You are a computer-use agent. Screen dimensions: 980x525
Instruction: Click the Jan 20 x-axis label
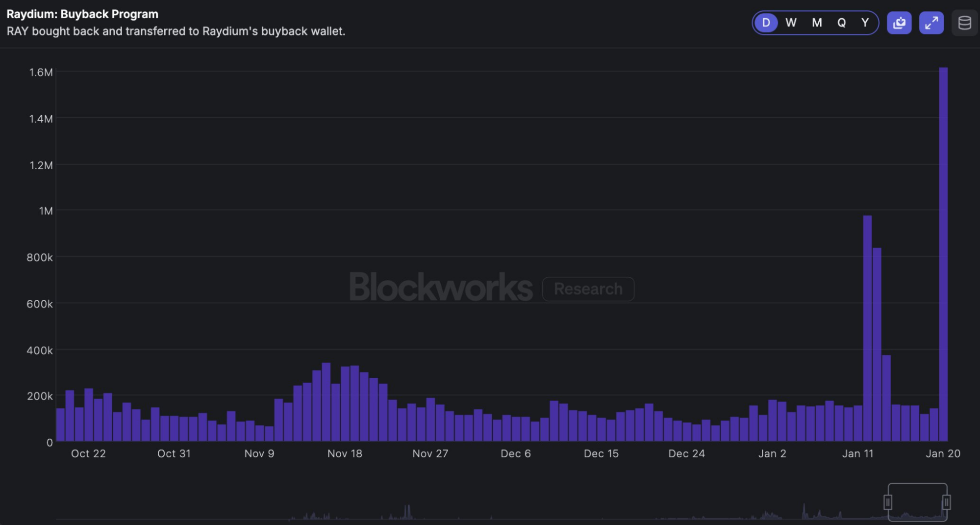point(943,454)
